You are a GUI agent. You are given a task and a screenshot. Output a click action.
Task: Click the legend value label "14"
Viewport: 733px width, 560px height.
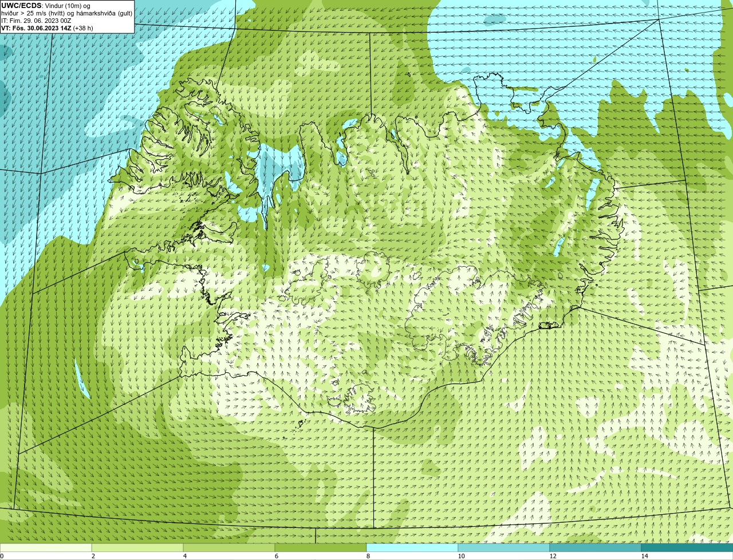click(644, 556)
